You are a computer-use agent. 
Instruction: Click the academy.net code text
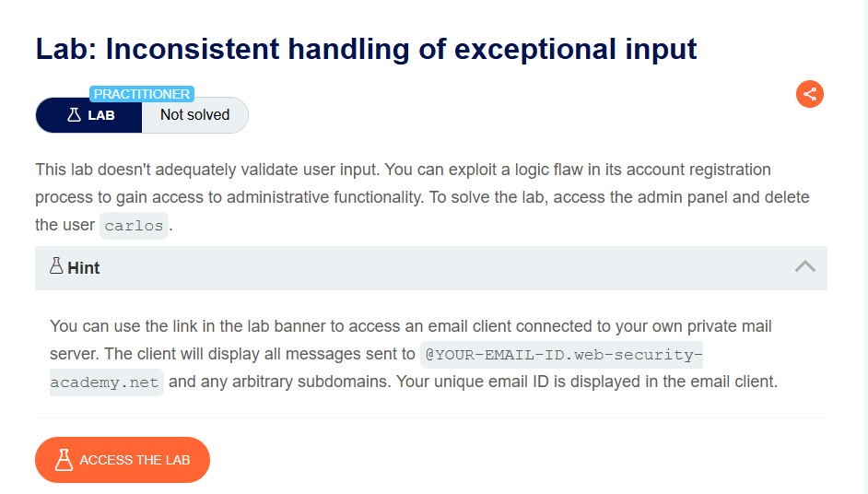106,382
